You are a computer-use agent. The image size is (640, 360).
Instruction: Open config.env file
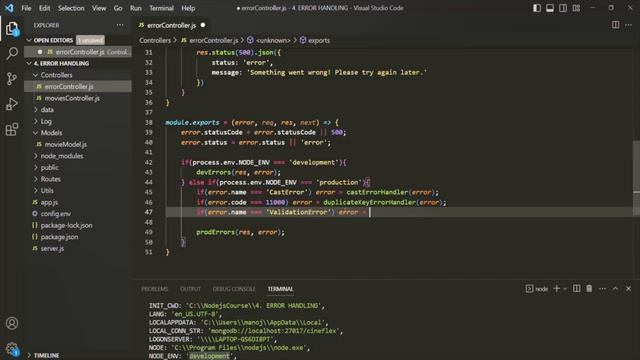click(56, 213)
